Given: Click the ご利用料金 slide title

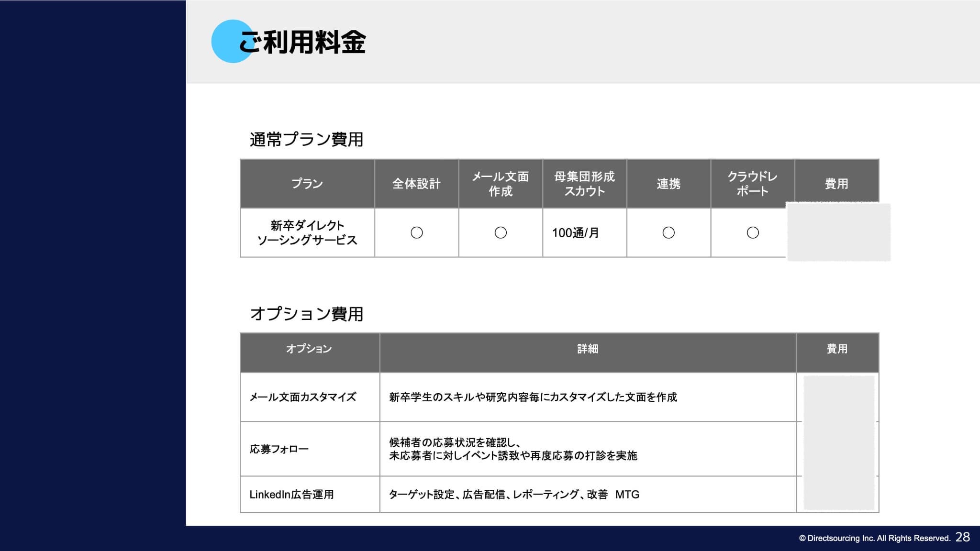Looking at the screenshot, I should pos(302,43).
